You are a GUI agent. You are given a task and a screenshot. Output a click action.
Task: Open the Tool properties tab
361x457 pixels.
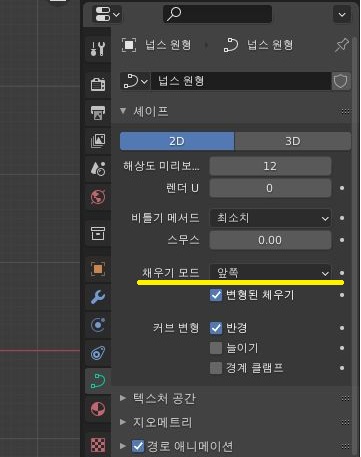(98, 49)
